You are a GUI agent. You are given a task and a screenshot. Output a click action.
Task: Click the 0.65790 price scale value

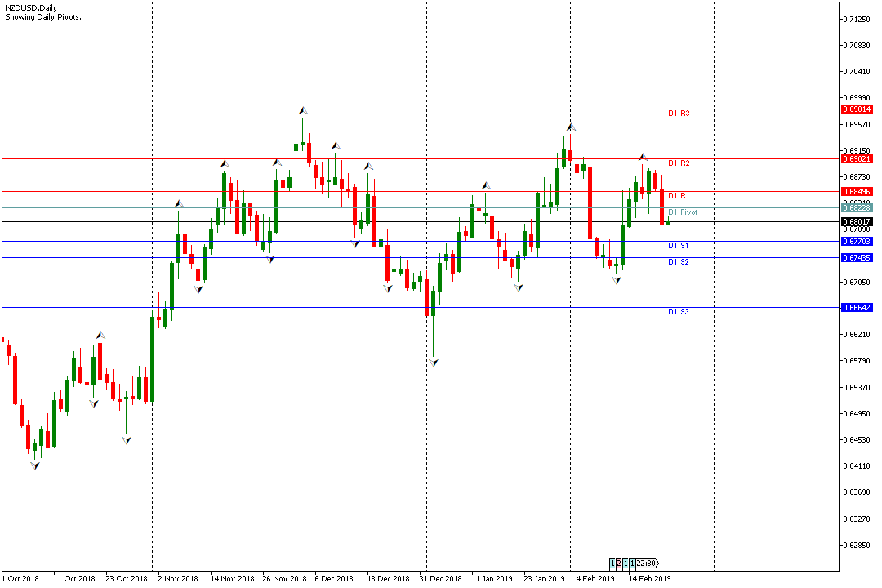857,361
